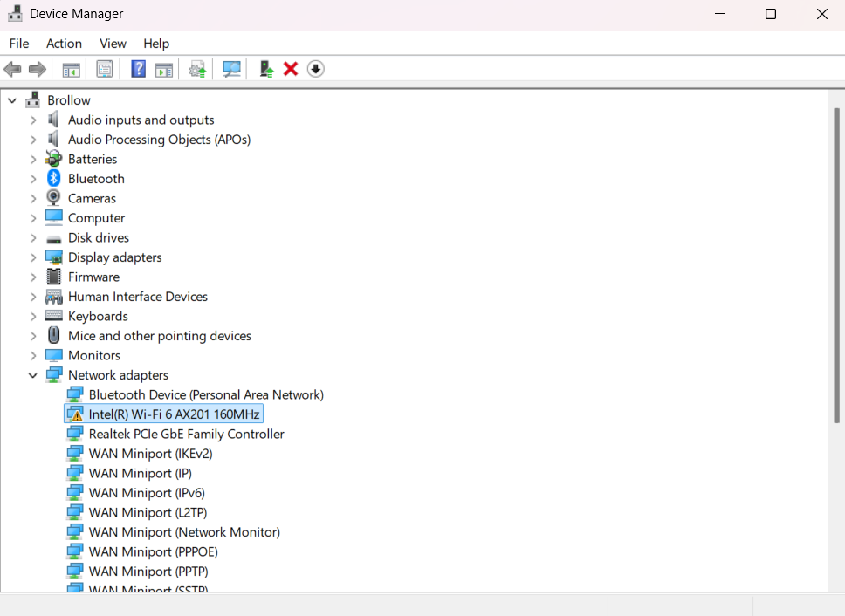This screenshot has width=845, height=616.
Task: Select WAN Miniport (IKEv2)
Action: click(x=149, y=453)
